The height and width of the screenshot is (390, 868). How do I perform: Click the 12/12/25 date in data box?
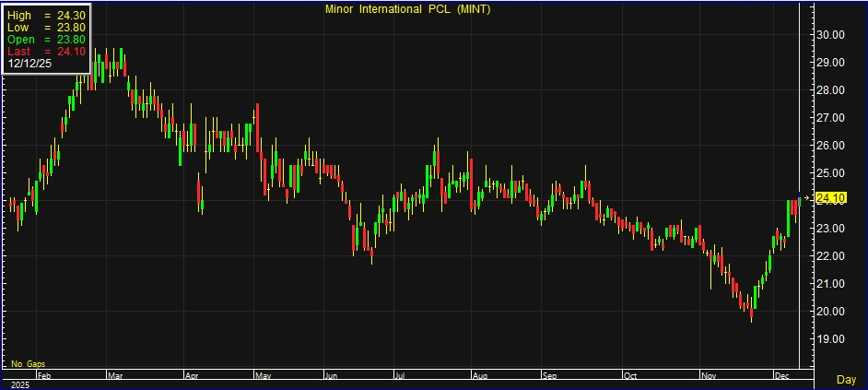click(x=29, y=65)
